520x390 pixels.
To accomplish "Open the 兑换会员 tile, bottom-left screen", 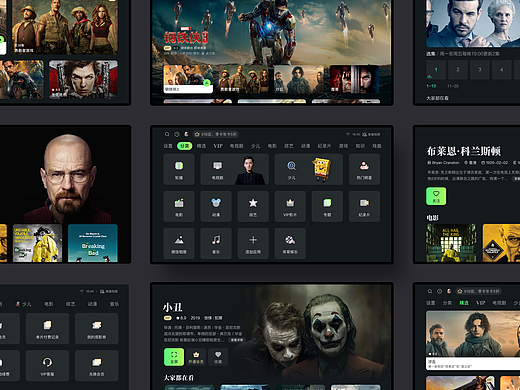I will tap(97, 365).
